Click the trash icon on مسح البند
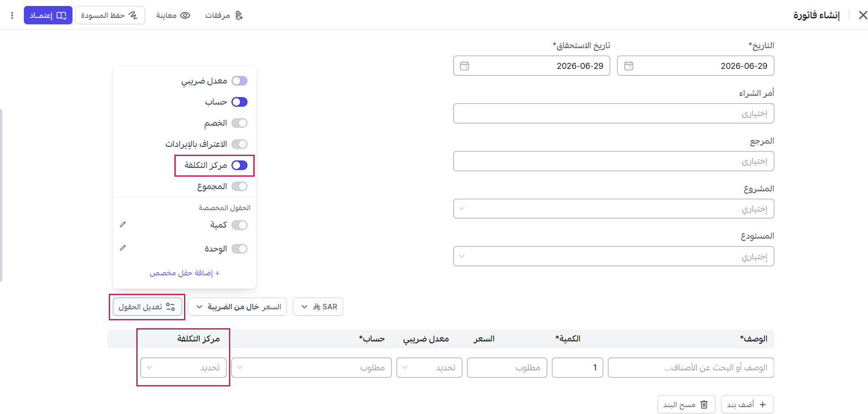Screen dimensions: 868x414 (704, 404)
